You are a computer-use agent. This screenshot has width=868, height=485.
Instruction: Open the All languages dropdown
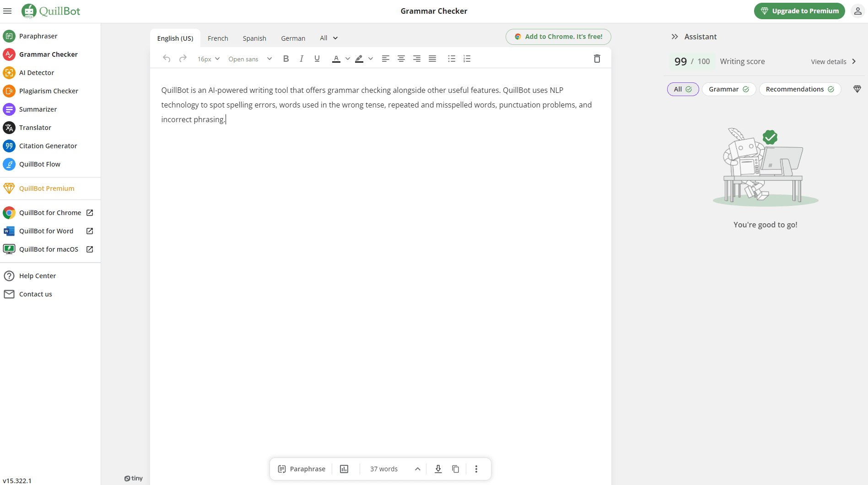[329, 38]
